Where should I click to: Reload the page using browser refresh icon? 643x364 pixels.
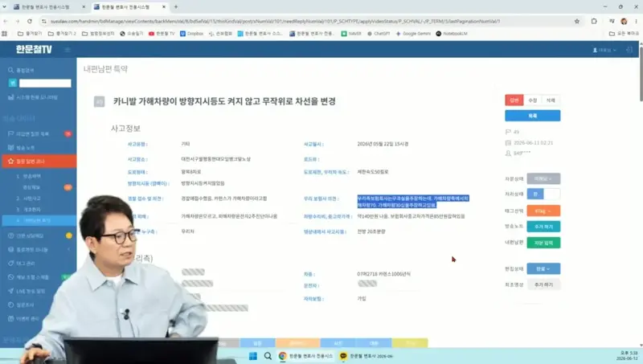pos(30,22)
